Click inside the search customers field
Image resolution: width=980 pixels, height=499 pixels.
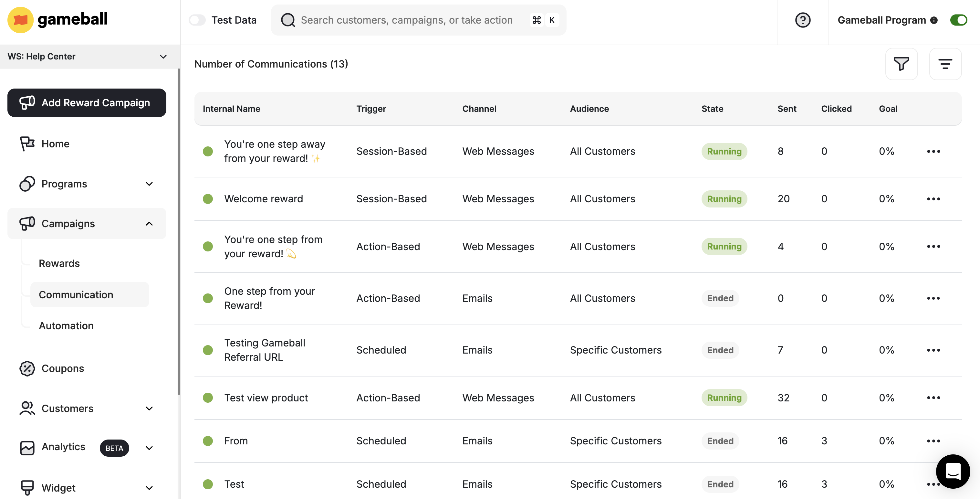407,20
